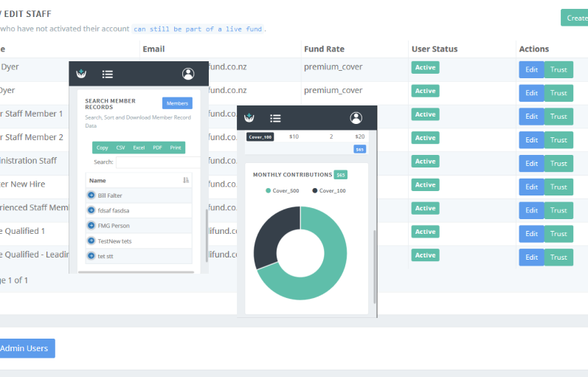Open the list menu icon in right mobile panel
The image size is (588, 377).
click(275, 118)
